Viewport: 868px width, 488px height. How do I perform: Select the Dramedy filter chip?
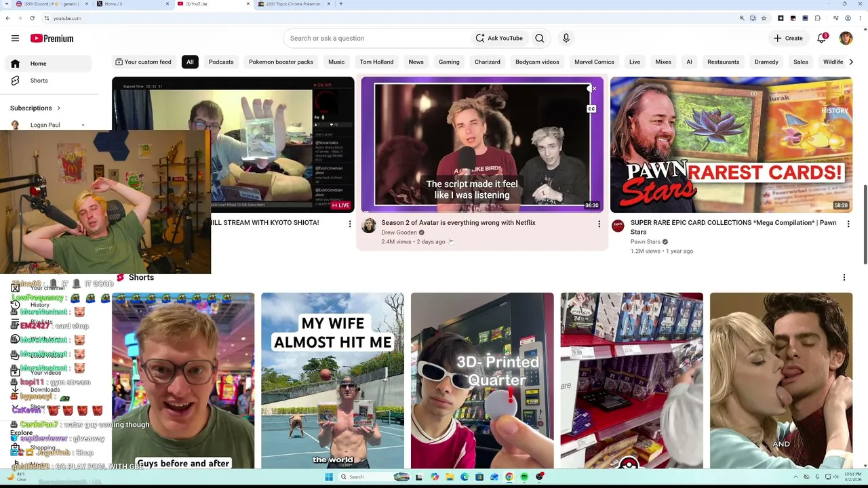point(766,62)
